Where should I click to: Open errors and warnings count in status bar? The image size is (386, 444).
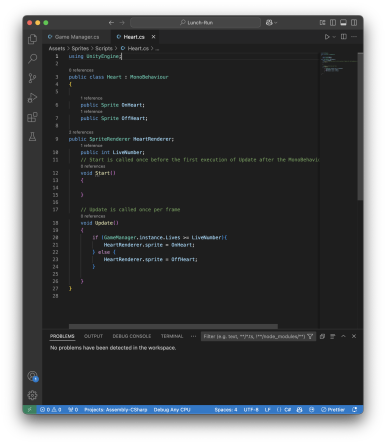pyautogui.click(x=50, y=410)
